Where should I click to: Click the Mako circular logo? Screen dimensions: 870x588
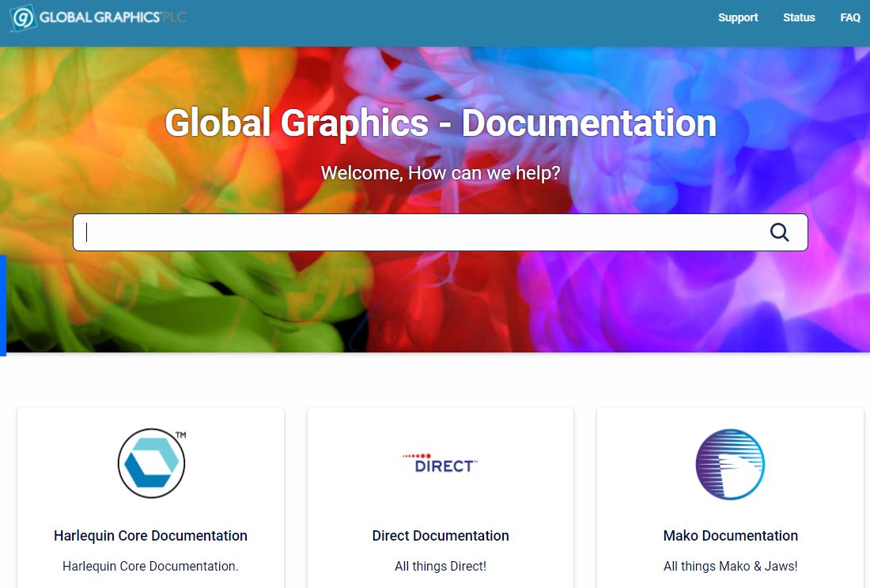[730, 465]
